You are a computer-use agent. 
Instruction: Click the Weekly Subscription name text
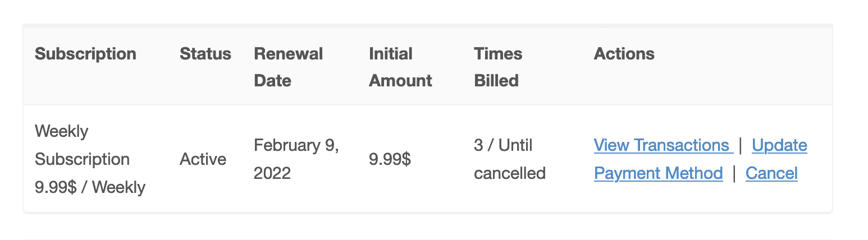[x=82, y=145]
